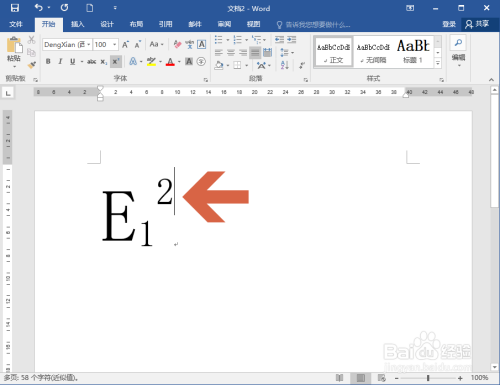Decrease font size with shrink icon
Screen dimensions: 500x385
tap(138, 44)
